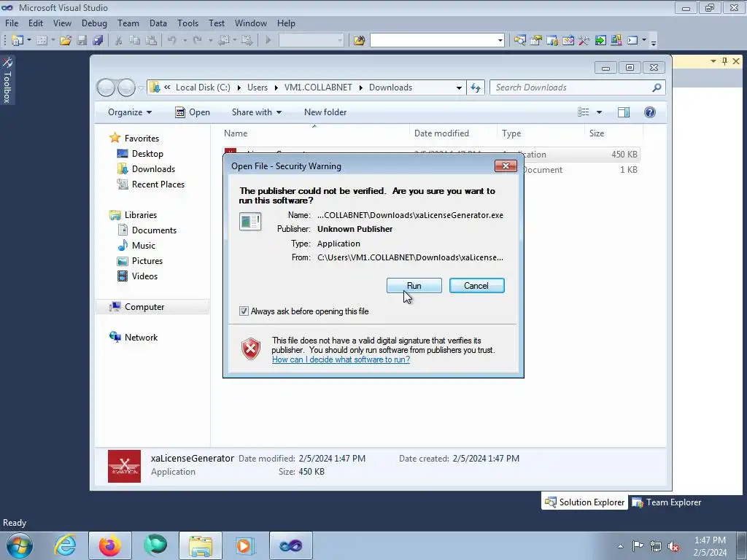This screenshot has height=560, width=747.
Task: Open the Toolbox side panel tab
Action: pyautogui.click(x=7, y=80)
